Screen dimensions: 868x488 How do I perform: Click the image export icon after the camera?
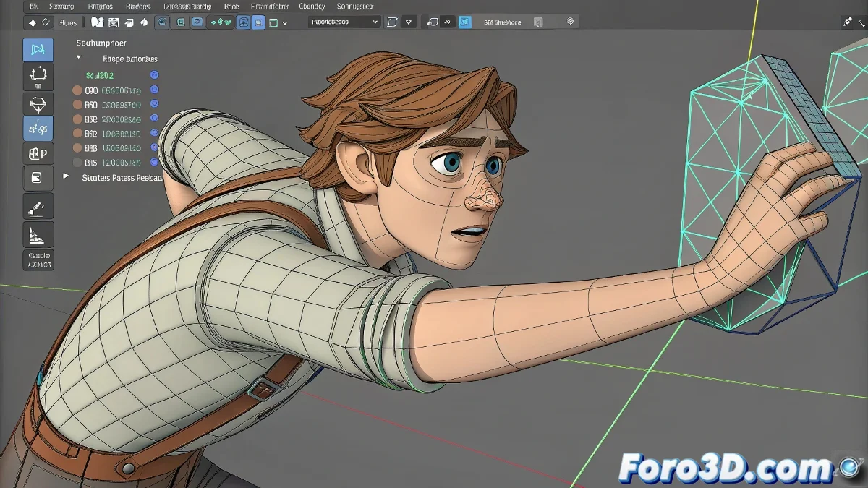coord(129,22)
